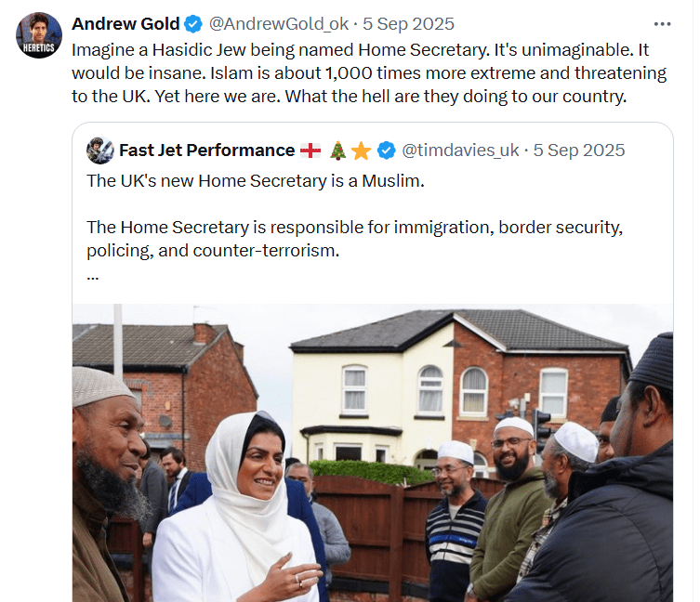This screenshot has width=700, height=602.
Task: Click the England flag emoji in name
Action: pos(310,150)
